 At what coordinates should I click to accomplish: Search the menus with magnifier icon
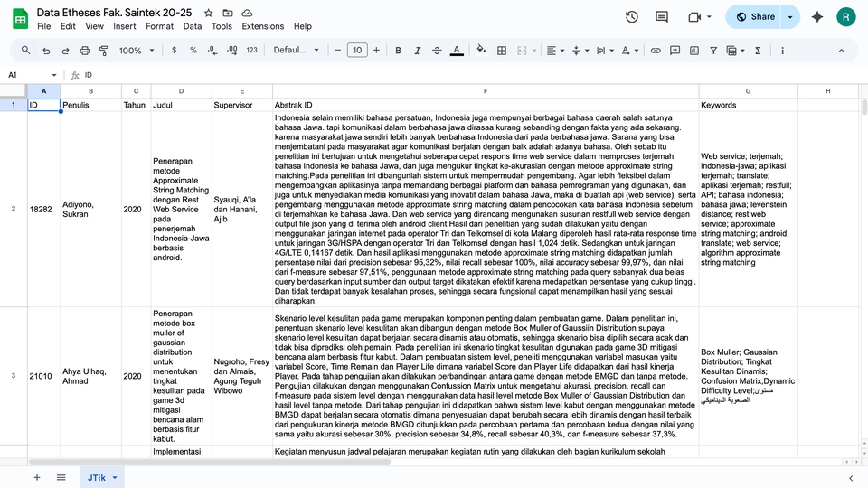coord(25,51)
